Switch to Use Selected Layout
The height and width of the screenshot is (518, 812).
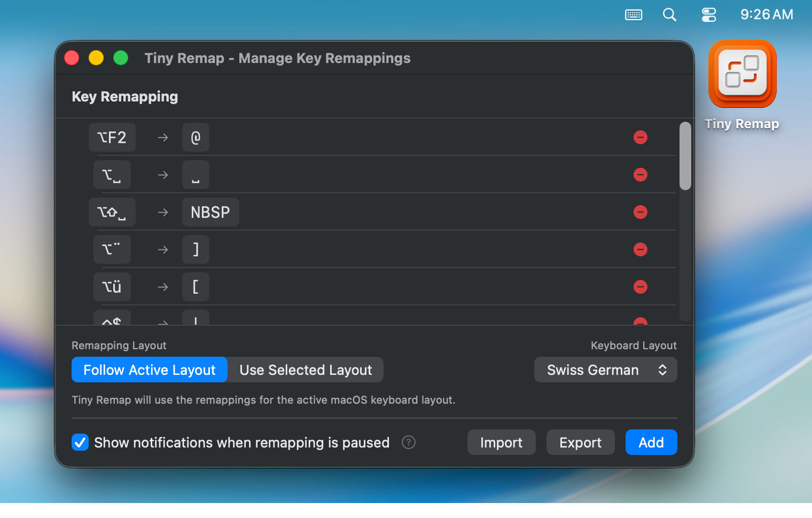pyautogui.click(x=306, y=370)
